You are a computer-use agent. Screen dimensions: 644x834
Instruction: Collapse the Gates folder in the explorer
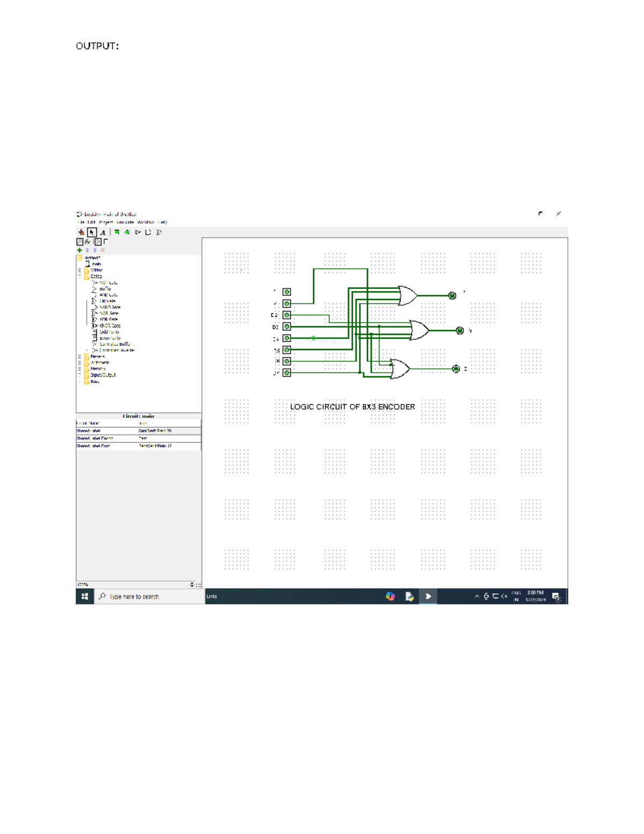(x=79, y=276)
